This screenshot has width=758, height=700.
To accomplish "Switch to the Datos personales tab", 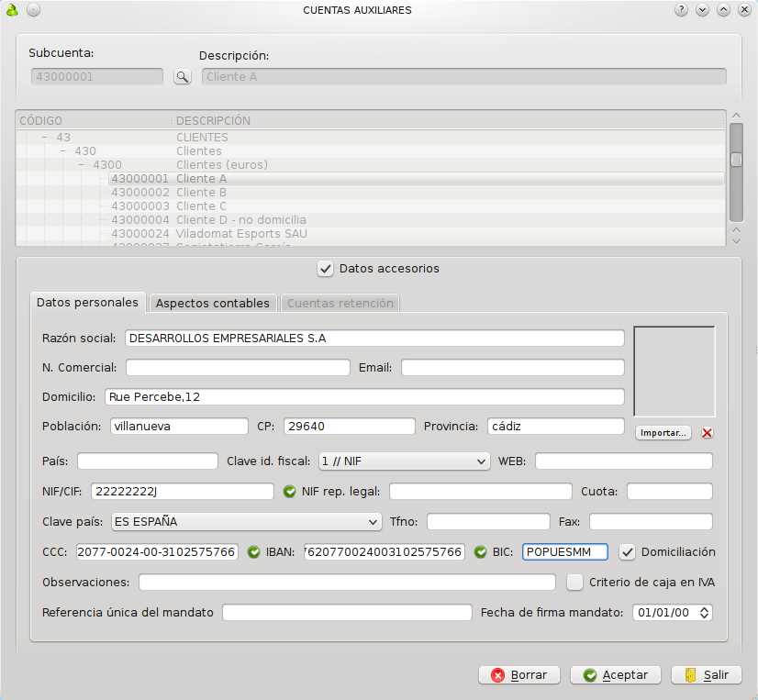I will point(87,303).
